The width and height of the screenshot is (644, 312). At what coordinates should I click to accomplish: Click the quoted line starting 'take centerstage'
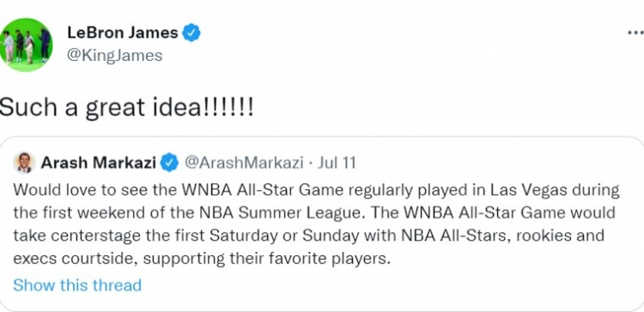[308, 236]
